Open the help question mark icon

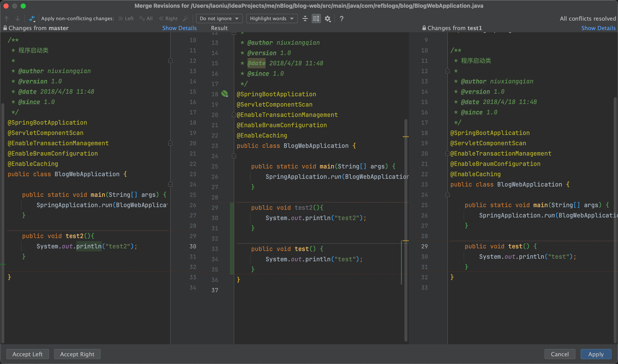[x=341, y=18]
